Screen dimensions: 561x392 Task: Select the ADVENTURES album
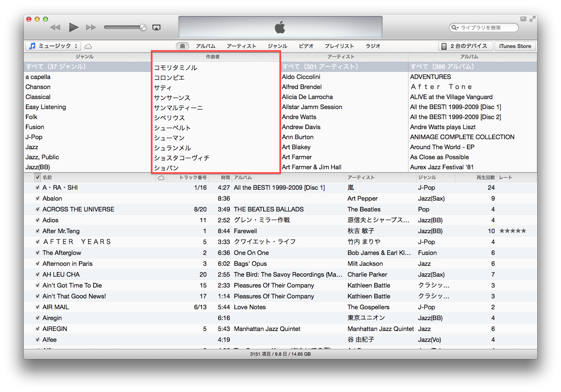point(472,77)
